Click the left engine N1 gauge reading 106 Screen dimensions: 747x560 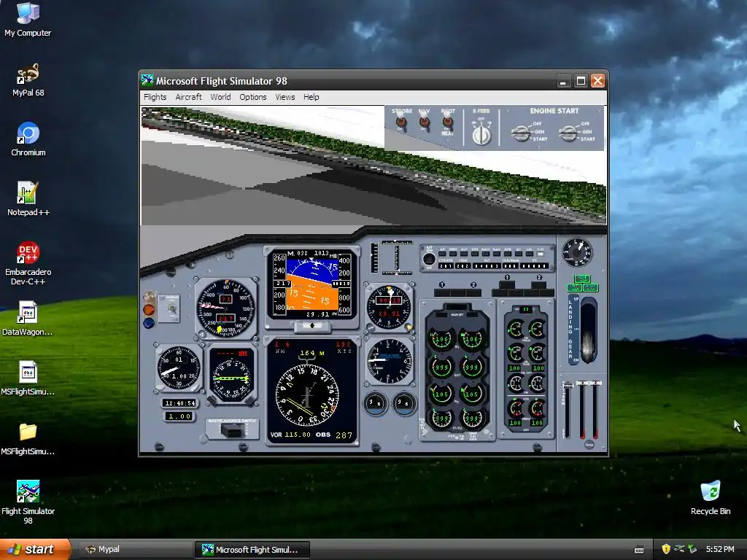[441, 339]
